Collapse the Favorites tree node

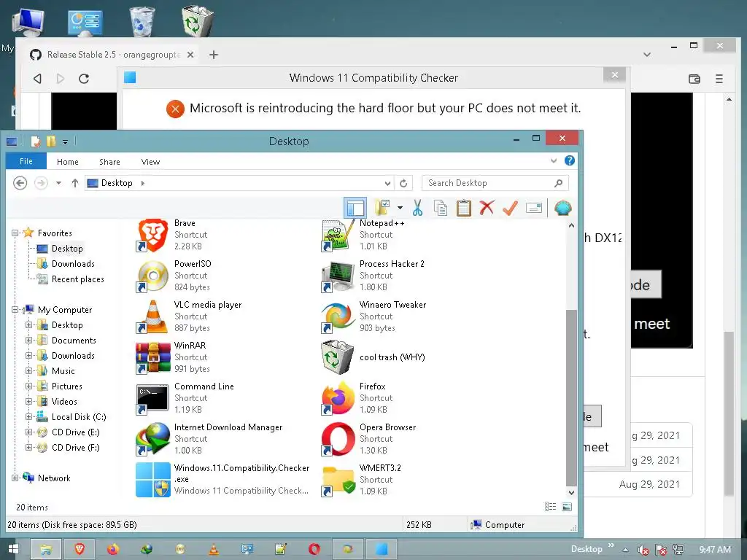tap(15, 233)
